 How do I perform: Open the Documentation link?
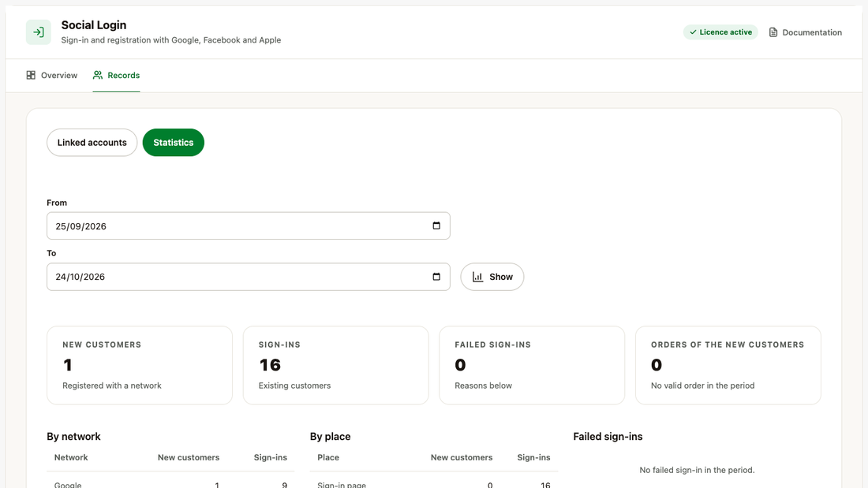806,32
